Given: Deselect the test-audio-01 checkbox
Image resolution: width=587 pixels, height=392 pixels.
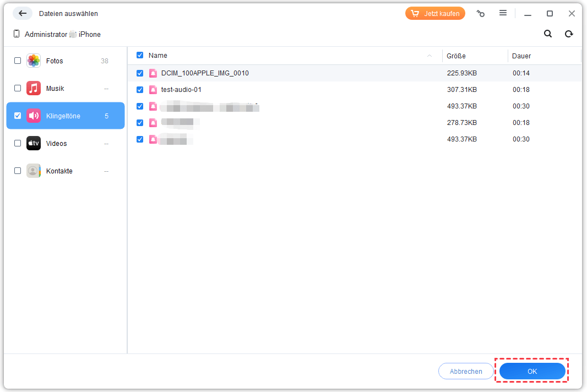Looking at the screenshot, I should [140, 90].
